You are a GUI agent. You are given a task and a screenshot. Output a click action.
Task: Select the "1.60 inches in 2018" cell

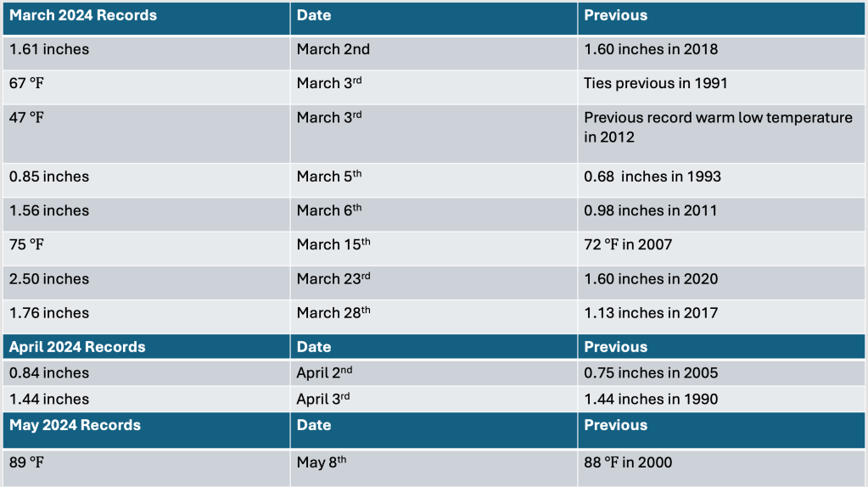coord(651,49)
